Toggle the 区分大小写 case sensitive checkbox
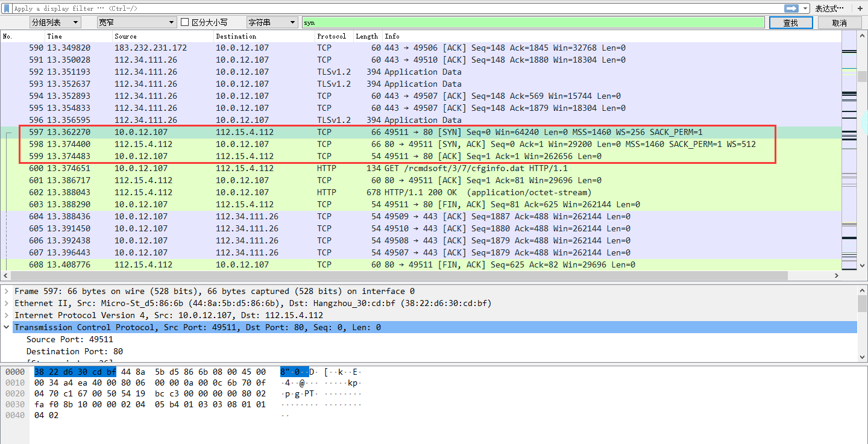868x444 pixels. click(x=185, y=22)
